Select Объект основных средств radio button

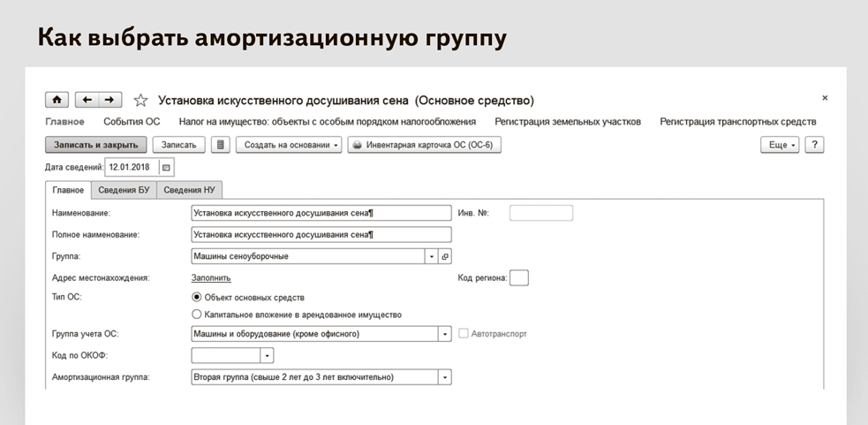point(197,298)
